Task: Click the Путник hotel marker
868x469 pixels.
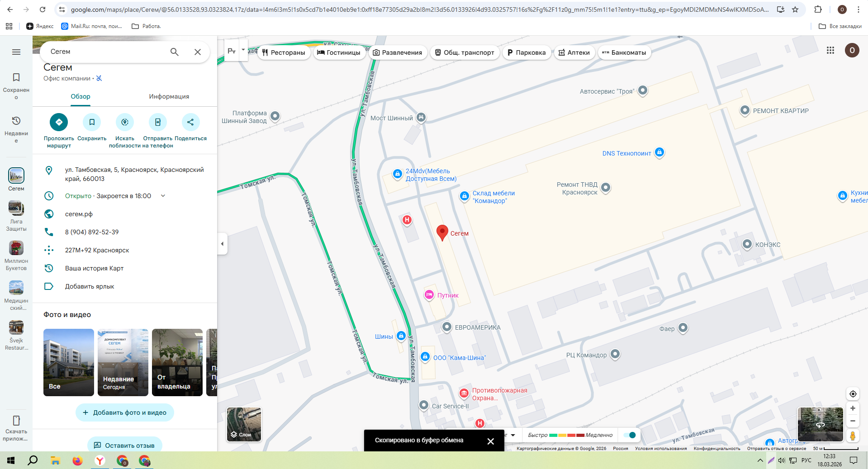Action: [429, 295]
